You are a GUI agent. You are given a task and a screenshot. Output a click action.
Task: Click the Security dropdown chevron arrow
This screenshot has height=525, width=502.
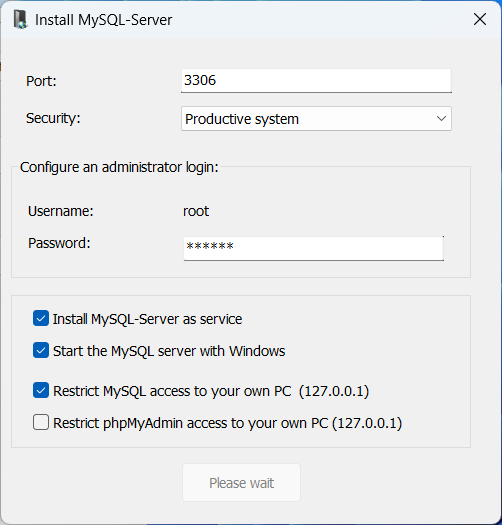441,119
